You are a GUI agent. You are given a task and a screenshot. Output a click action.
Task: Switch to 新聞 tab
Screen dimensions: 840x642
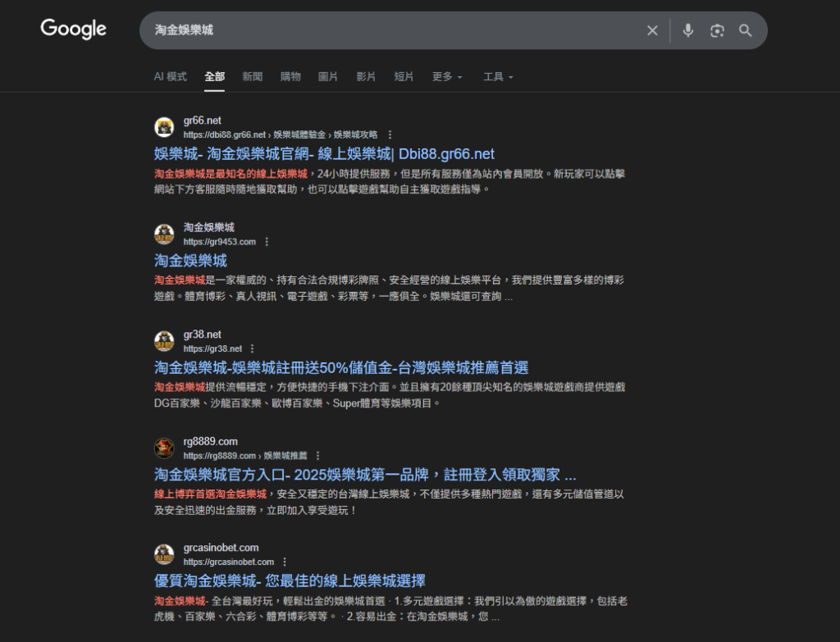253,76
